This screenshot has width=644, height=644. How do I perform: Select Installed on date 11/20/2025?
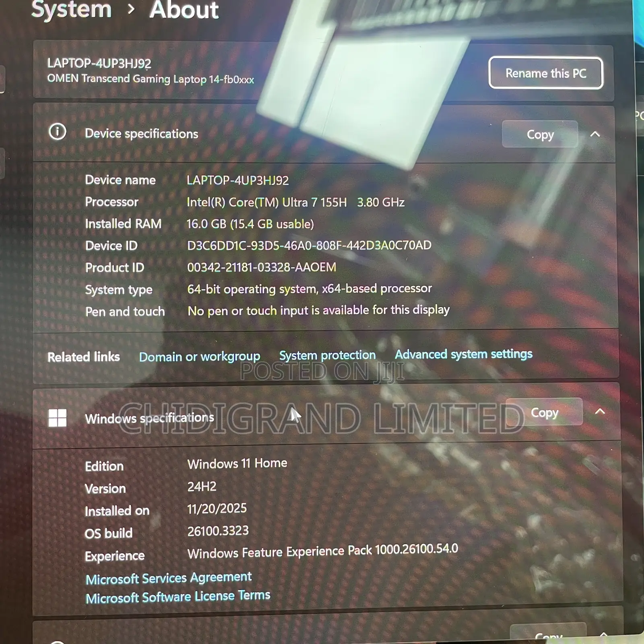click(x=217, y=509)
